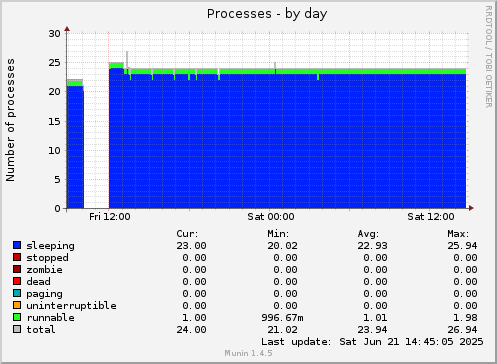Click the stopped legend color swatch

(17, 257)
